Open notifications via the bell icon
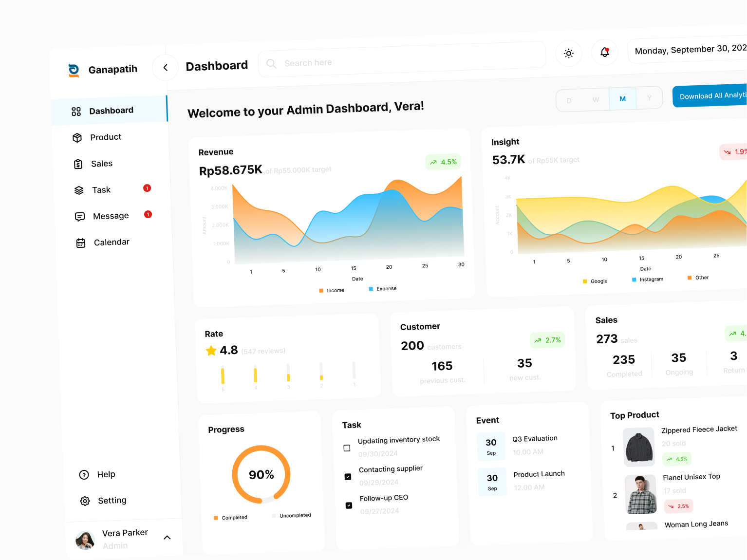The image size is (747, 560). (x=604, y=53)
